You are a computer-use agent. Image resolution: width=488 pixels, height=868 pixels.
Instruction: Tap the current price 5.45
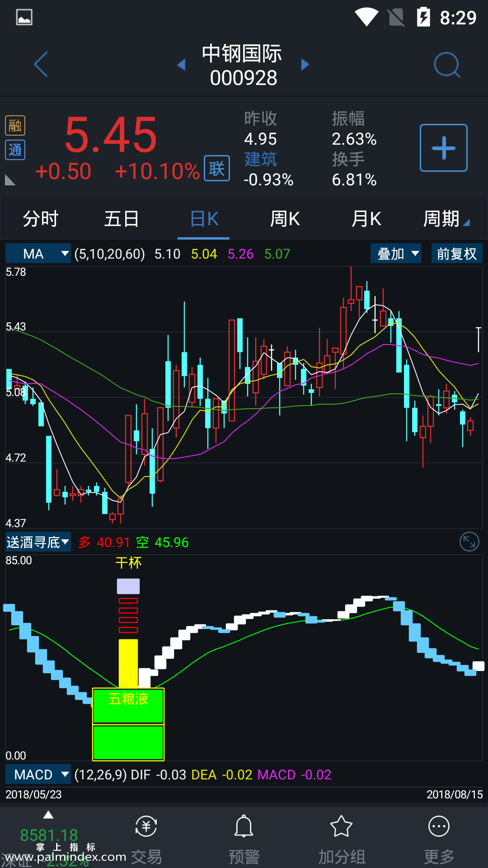pyautogui.click(x=111, y=135)
